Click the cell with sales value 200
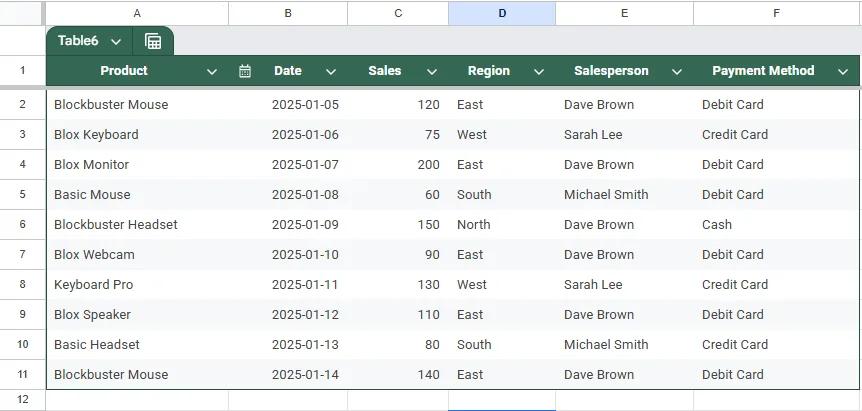 pos(398,164)
